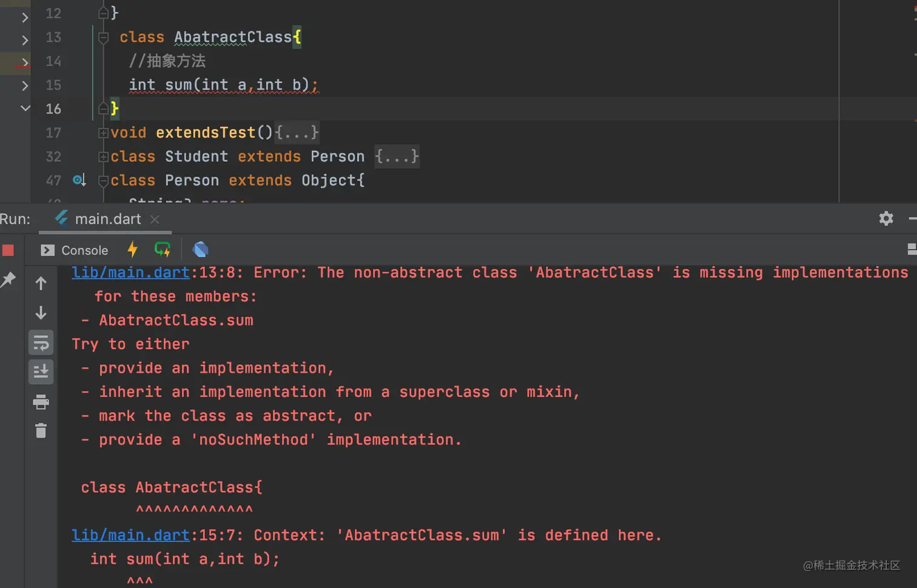Click the //抽象方法 comment
Image resolution: width=917 pixels, height=588 pixels.
pyautogui.click(x=167, y=61)
